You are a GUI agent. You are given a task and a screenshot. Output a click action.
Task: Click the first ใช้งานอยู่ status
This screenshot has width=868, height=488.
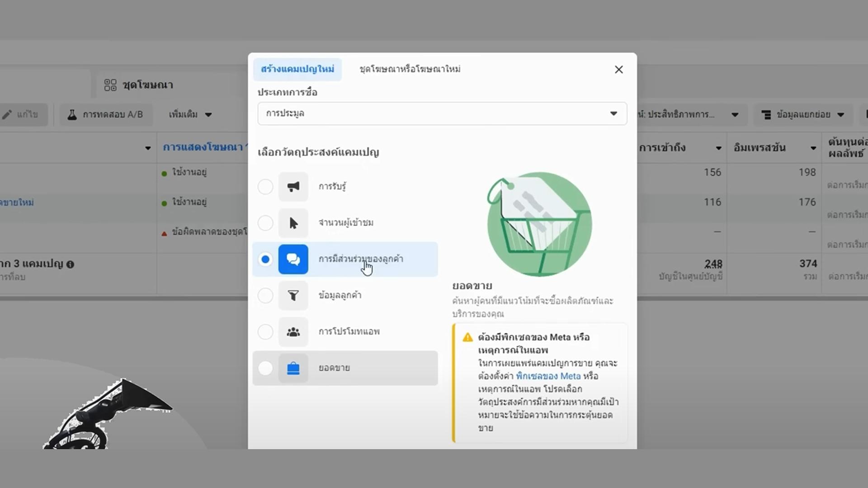(189, 172)
